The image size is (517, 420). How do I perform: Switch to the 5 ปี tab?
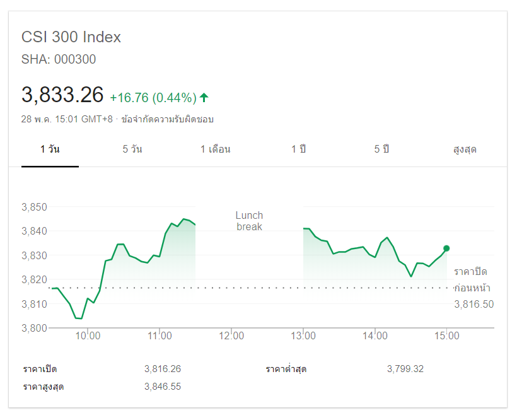click(381, 149)
